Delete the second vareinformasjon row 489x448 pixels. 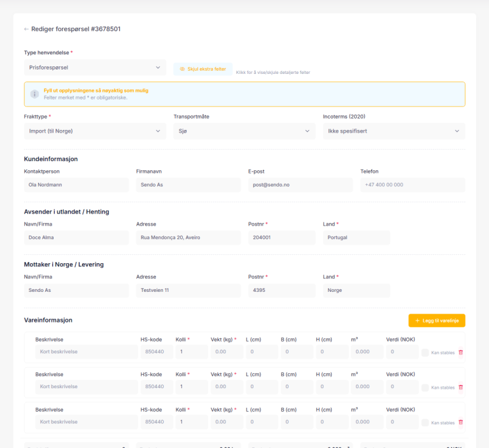point(461,387)
